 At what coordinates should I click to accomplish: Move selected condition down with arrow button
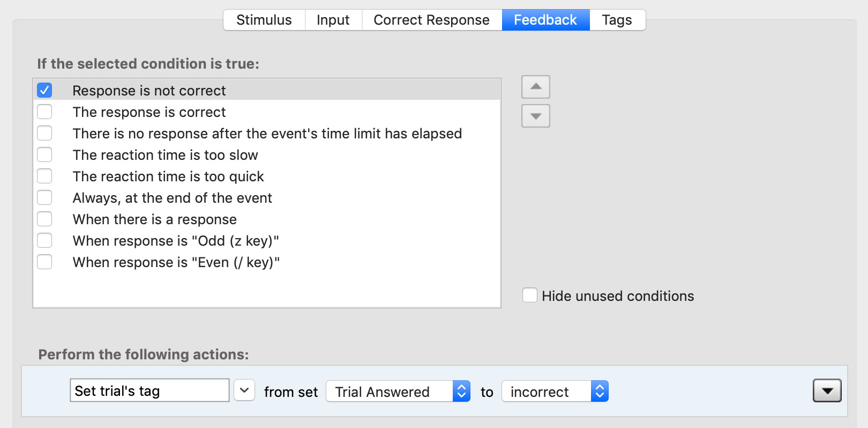point(536,116)
